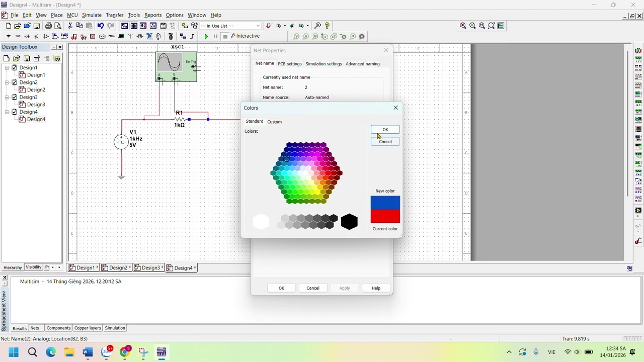Screen dimensions: 644x362
Task: Click OK in Net Properties dialog
Action: (281, 288)
